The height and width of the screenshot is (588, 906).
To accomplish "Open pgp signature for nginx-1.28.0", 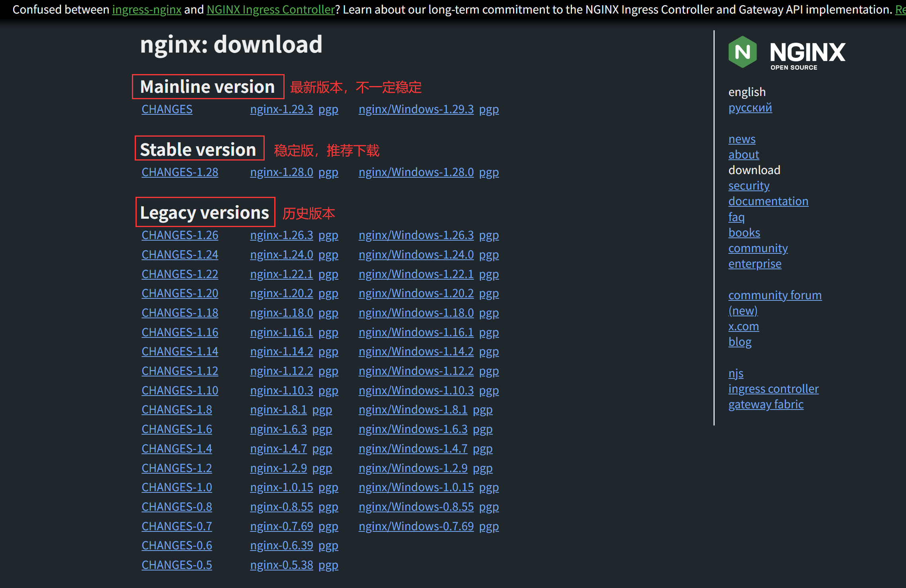I will [x=328, y=172].
